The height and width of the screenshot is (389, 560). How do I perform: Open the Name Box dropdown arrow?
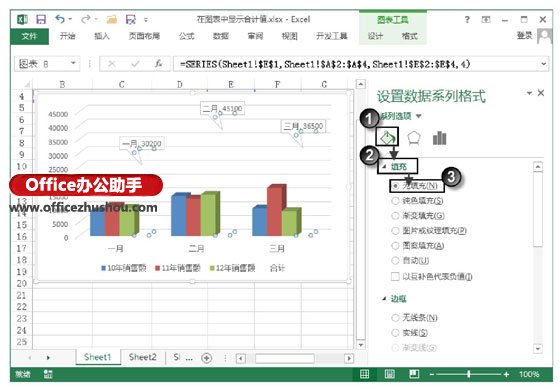pos(73,64)
